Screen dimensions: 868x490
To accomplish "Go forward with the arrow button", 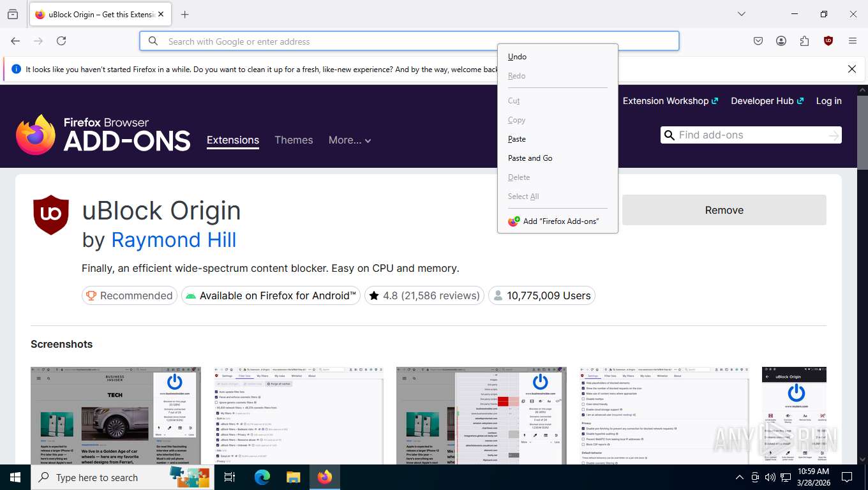I will [x=38, y=41].
